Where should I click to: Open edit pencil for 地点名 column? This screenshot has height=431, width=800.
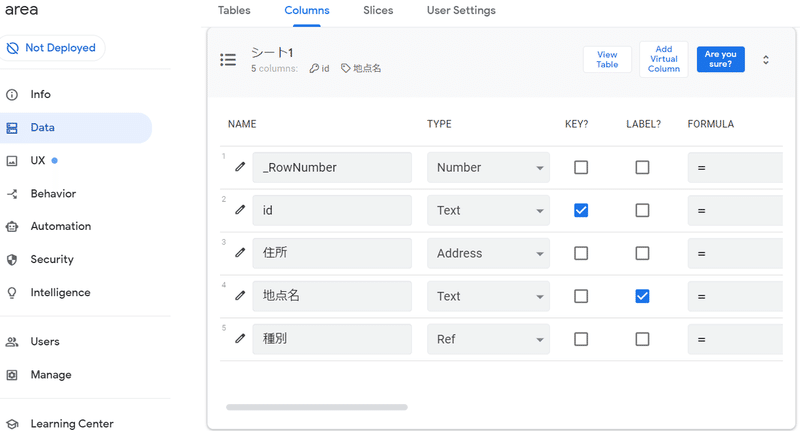click(x=240, y=296)
